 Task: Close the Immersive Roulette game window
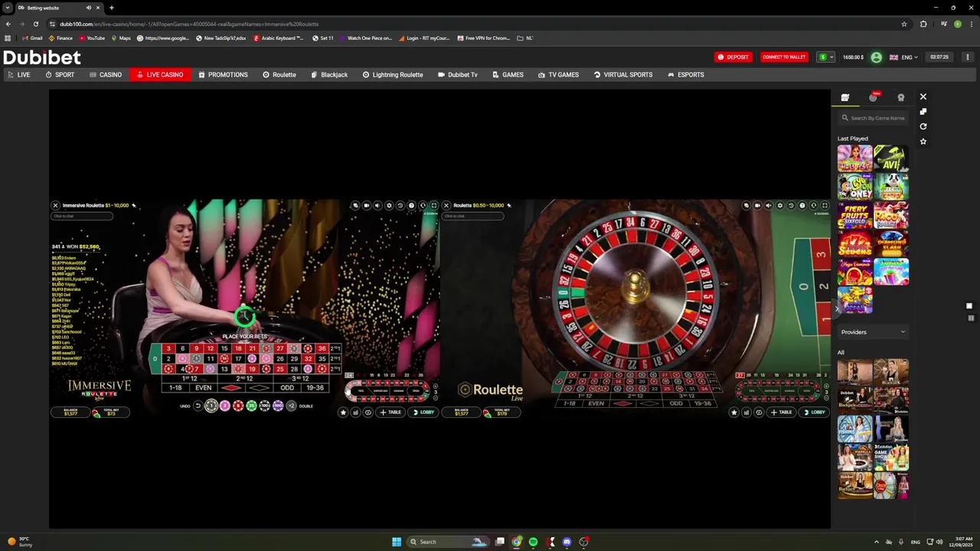coord(55,205)
